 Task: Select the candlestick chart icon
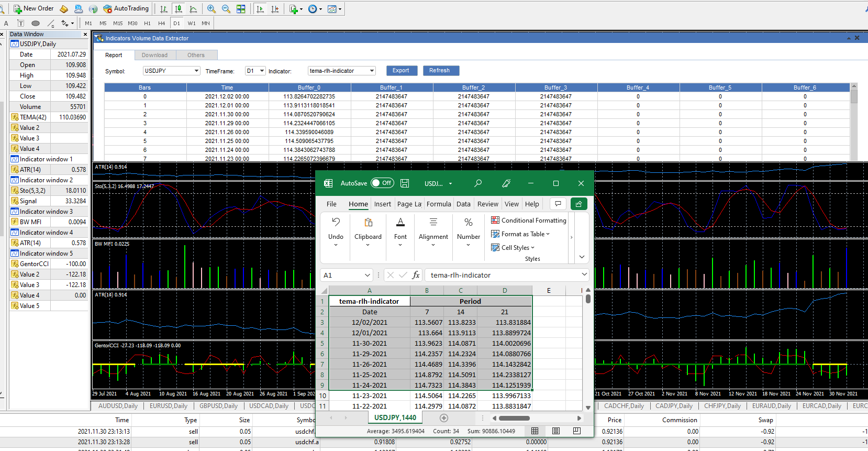pyautogui.click(x=179, y=9)
